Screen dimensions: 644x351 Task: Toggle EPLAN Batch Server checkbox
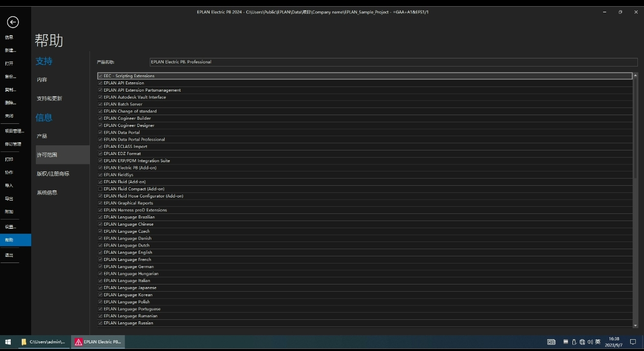click(100, 104)
